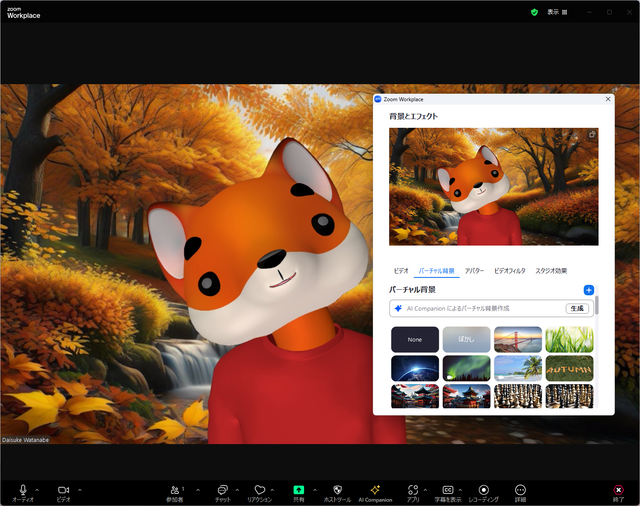
Task: Open the ホストツール shield icon
Action: click(x=337, y=490)
